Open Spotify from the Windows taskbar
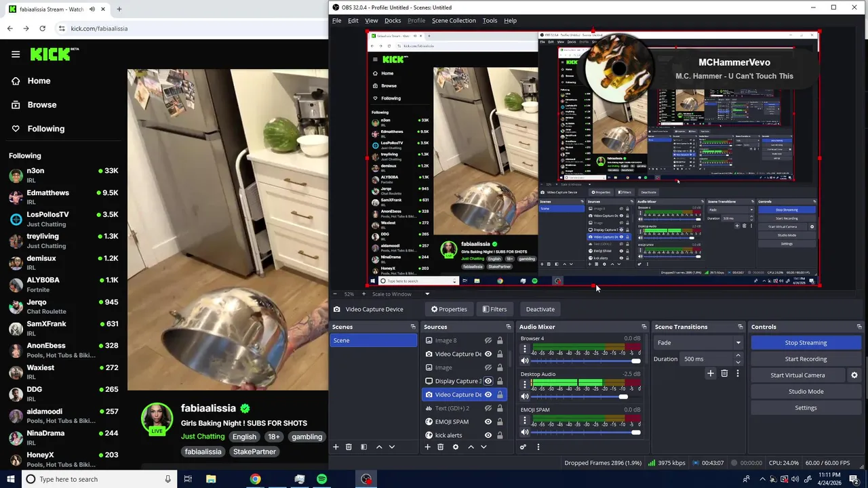Viewport: 868px width, 488px height. pos(321,479)
